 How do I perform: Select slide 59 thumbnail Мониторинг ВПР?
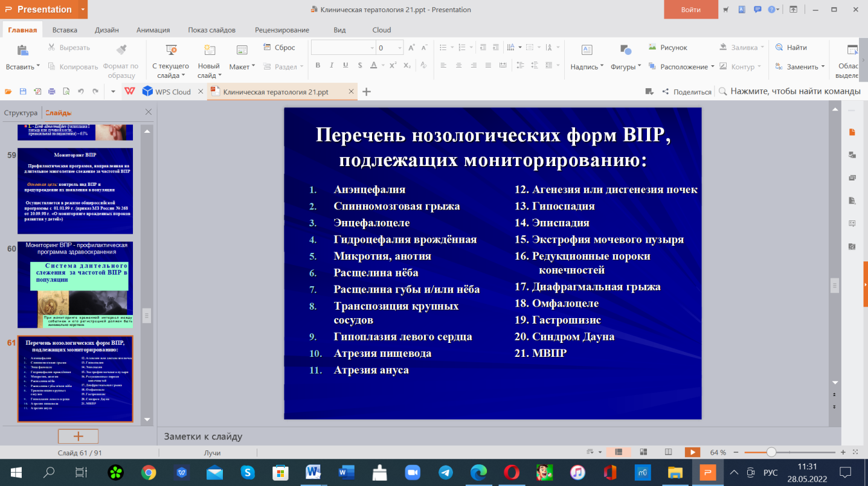click(75, 191)
